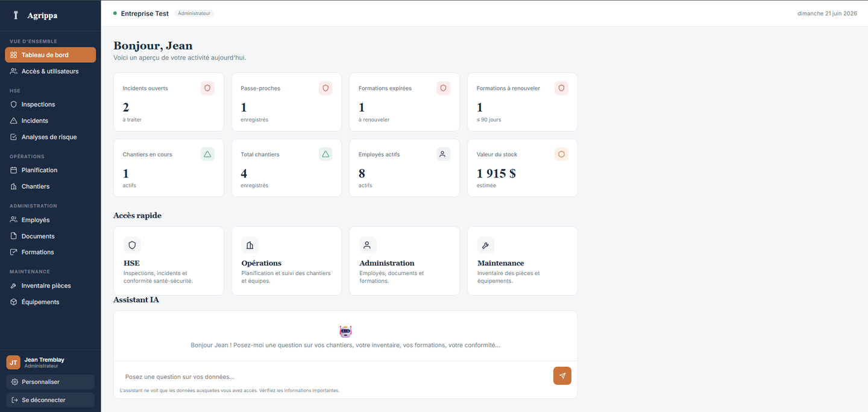Screen dimensions: 868x412
Task: Click the triangle icon on Total chantiers card
Action: (x=325, y=154)
